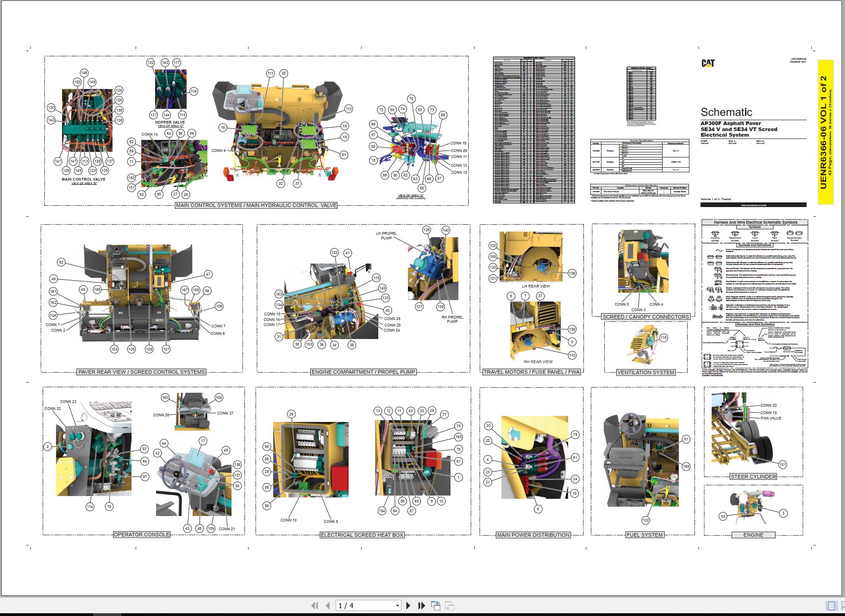The image size is (845, 616).
Task: Jump to the last page
Action: (421, 605)
